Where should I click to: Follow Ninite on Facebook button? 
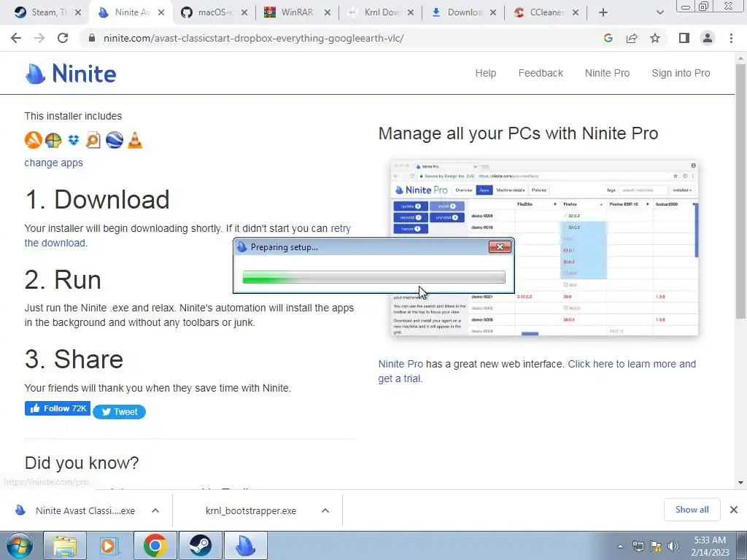coord(58,408)
